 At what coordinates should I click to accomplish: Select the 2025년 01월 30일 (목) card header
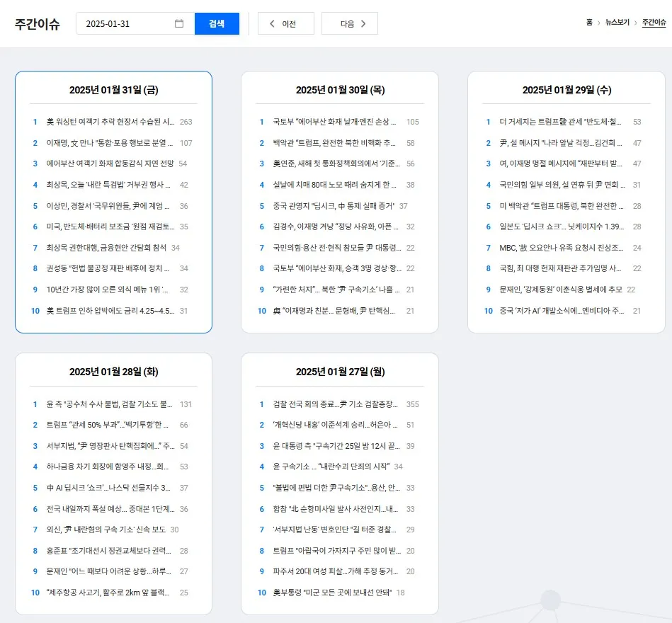341,90
